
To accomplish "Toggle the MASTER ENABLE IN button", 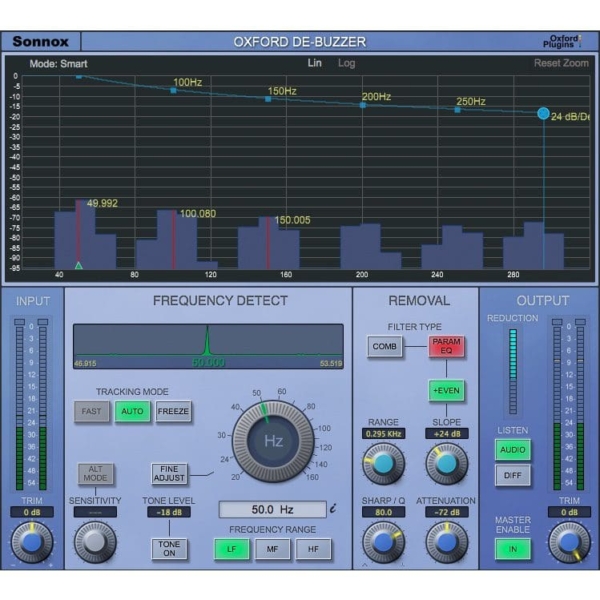I will click(513, 549).
